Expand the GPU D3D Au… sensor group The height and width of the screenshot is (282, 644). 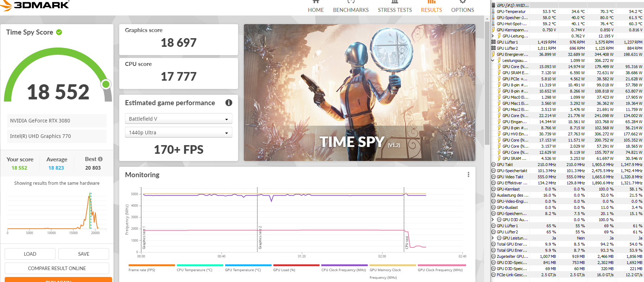pos(493,220)
